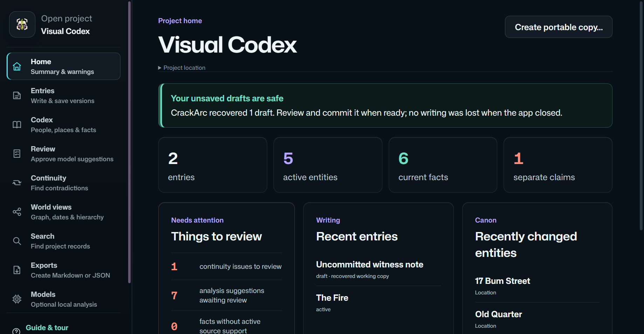This screenshot has height=334, width=644.
Task: Click the sidebar scrollbar
Action: coord(130,142)
